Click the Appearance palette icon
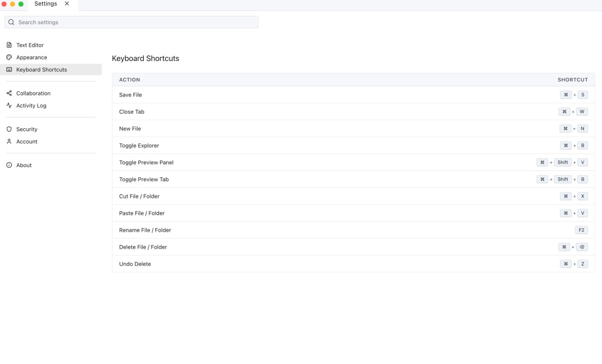This screenshot has height=364, width=602. click(9, 57)
